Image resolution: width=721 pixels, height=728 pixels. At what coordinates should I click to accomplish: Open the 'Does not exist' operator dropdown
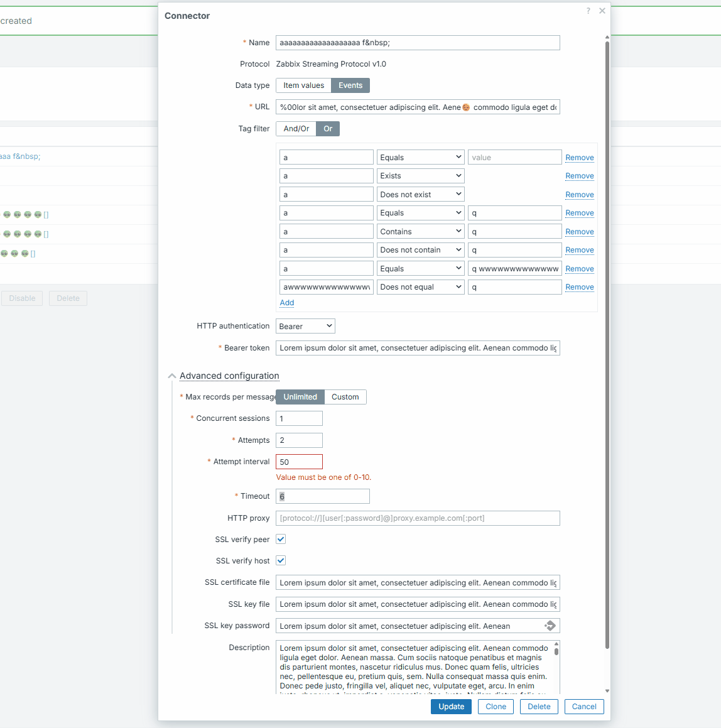pos(420,195)
